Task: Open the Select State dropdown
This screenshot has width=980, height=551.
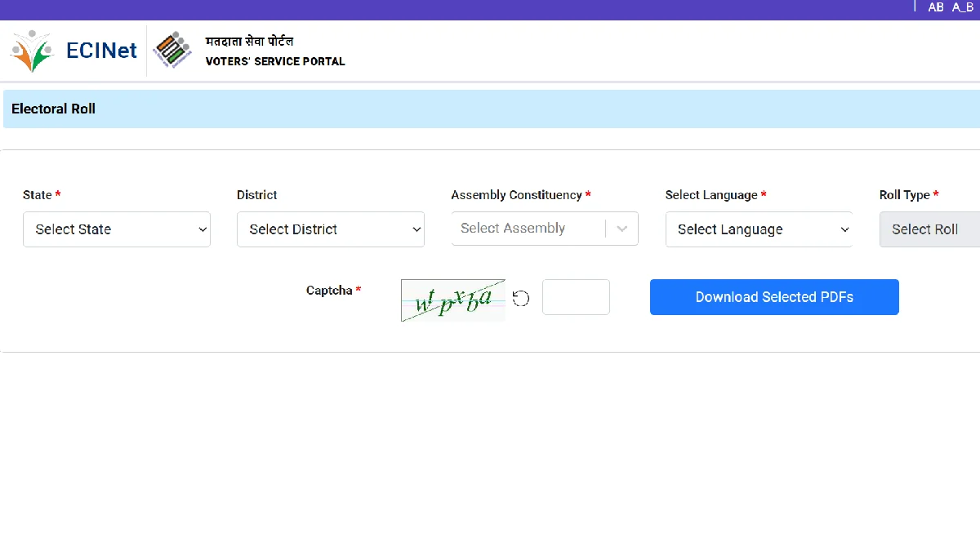Action: [117, 229]
